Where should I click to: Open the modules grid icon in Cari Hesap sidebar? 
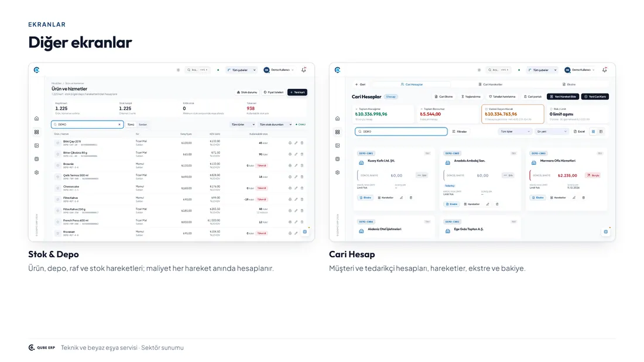point(338,132)
